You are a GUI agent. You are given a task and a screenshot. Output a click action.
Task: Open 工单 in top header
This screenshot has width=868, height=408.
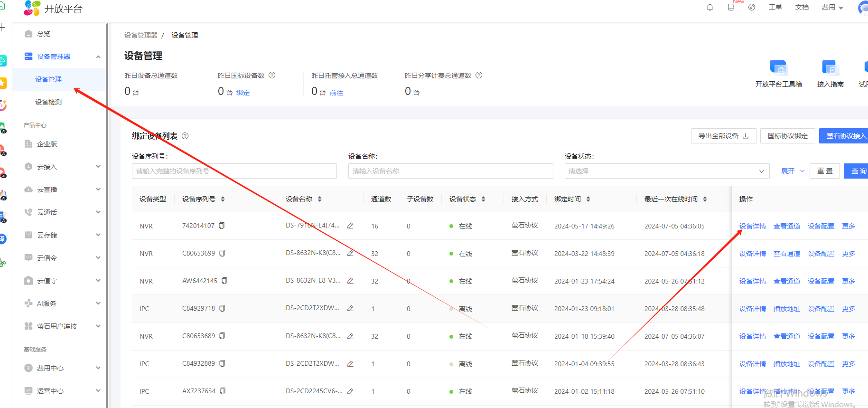pyautogui.click(x=775, y=7)
